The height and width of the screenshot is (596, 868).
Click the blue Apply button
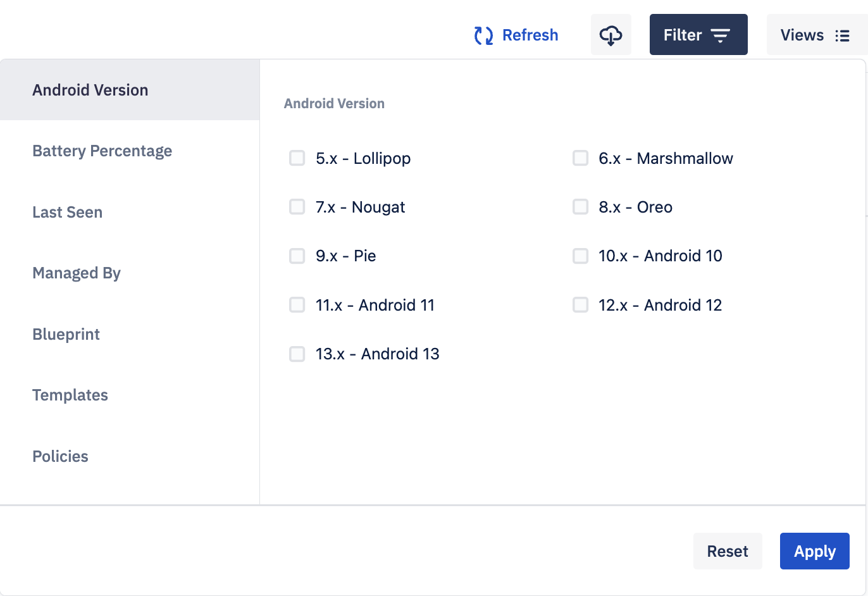[x=815, y=551]
